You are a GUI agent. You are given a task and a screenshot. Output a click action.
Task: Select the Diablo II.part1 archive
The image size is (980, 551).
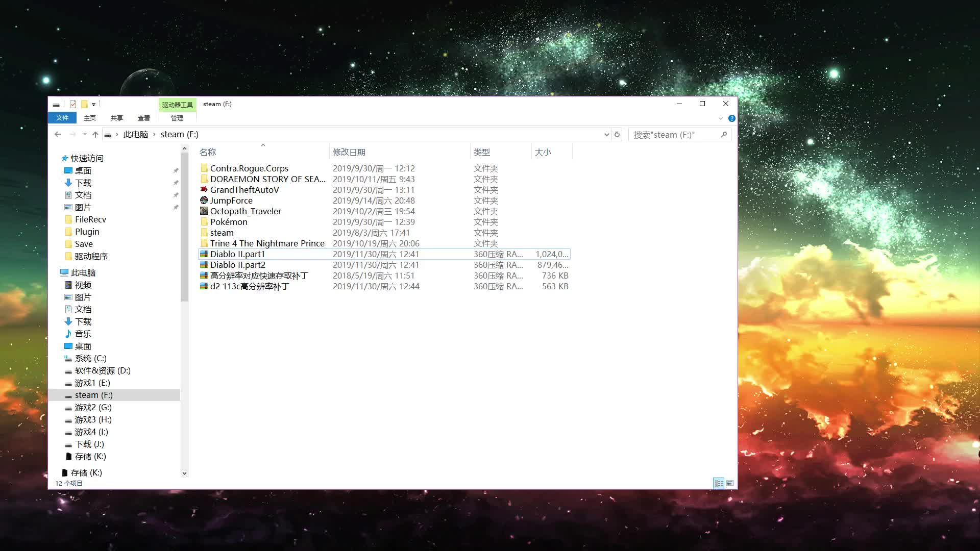[237, 254]
